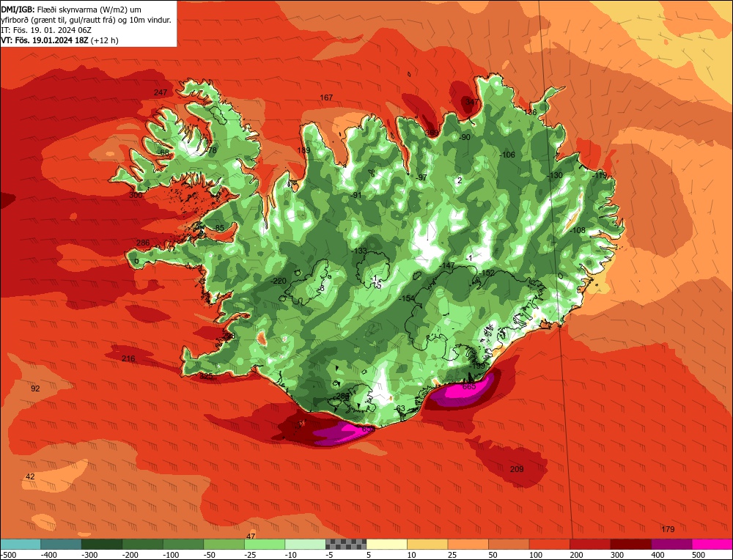Click the map value 286 west of Snæfellsnes
733x560 pixels.
click(143, 243)
